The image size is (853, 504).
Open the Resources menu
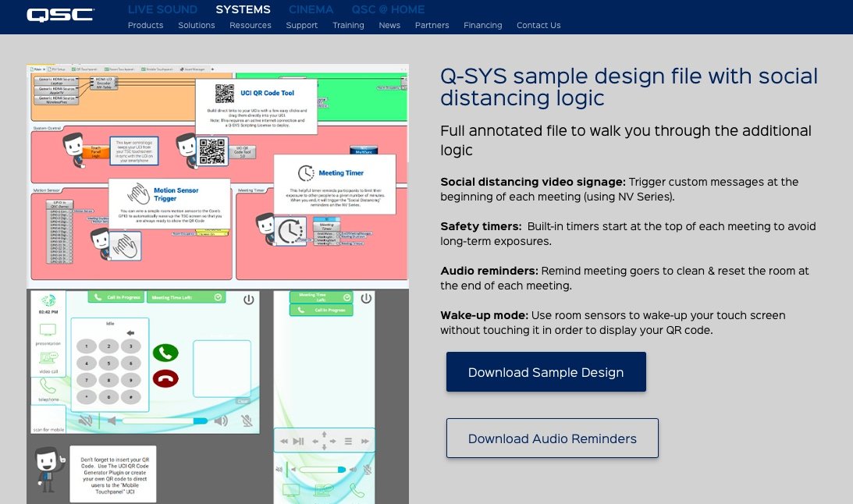tap(251, 25)
